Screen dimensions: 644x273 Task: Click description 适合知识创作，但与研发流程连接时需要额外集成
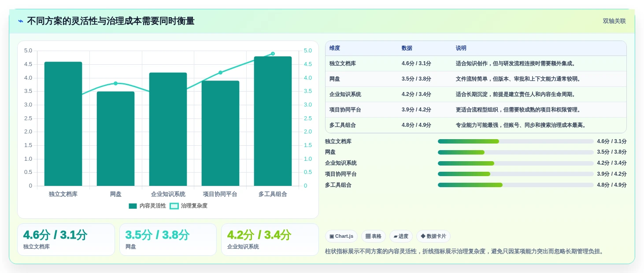516,63
